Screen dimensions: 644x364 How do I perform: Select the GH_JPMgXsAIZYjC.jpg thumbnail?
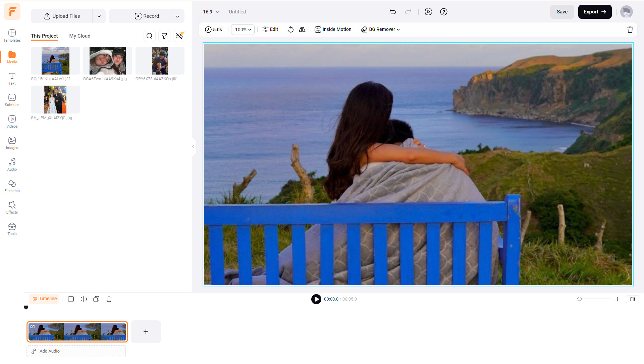pos(55,99)
